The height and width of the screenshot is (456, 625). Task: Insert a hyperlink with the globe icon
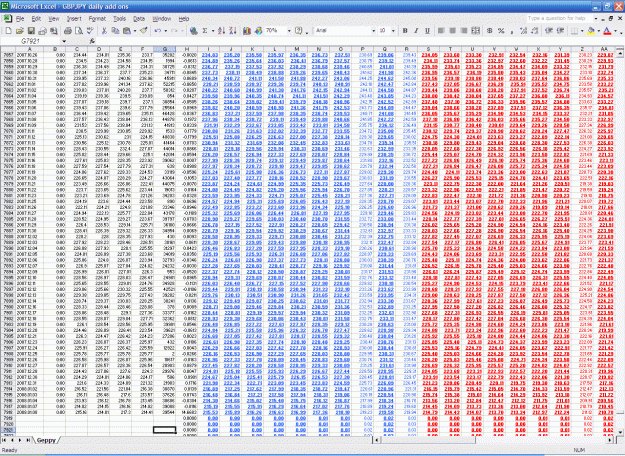194,31
